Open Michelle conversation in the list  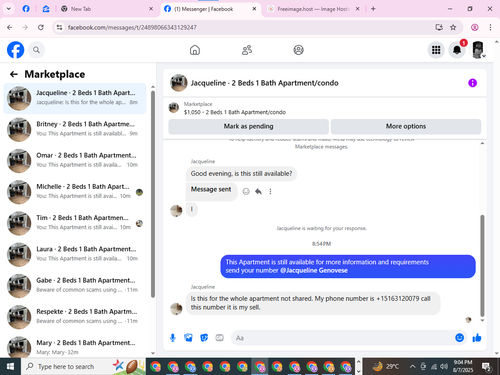tap(75, 192)
